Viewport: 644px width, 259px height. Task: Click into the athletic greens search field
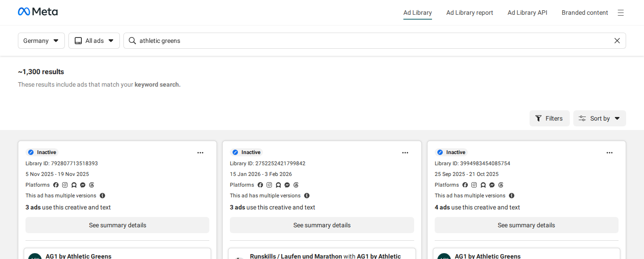point(375,41)
